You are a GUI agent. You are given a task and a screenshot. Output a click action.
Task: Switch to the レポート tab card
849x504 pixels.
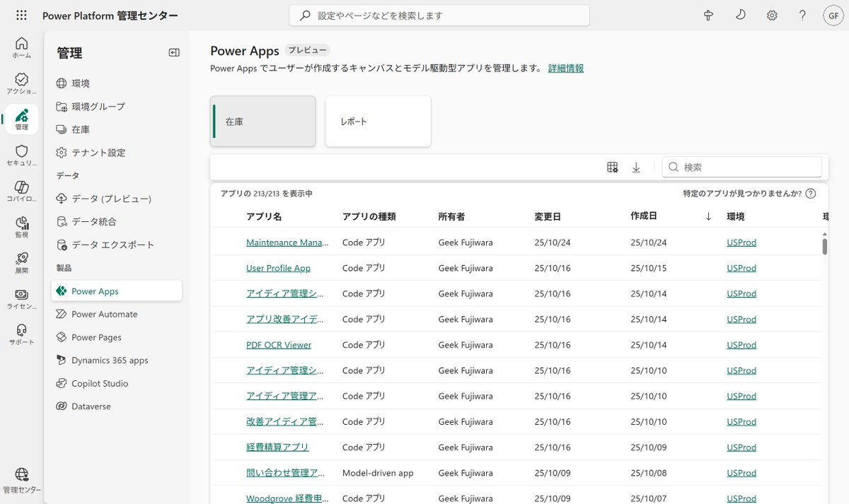pyautogui.click(x=378, y=122)
